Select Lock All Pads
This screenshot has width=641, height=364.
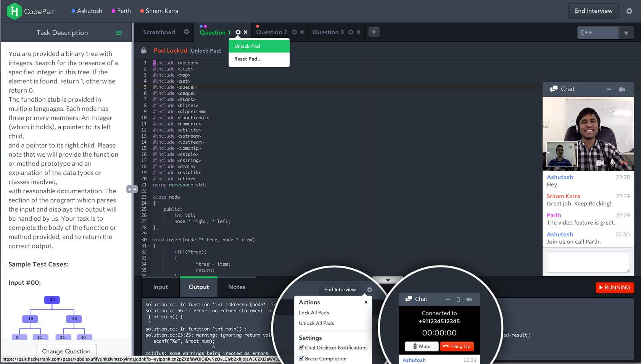(x=314, y=313)
